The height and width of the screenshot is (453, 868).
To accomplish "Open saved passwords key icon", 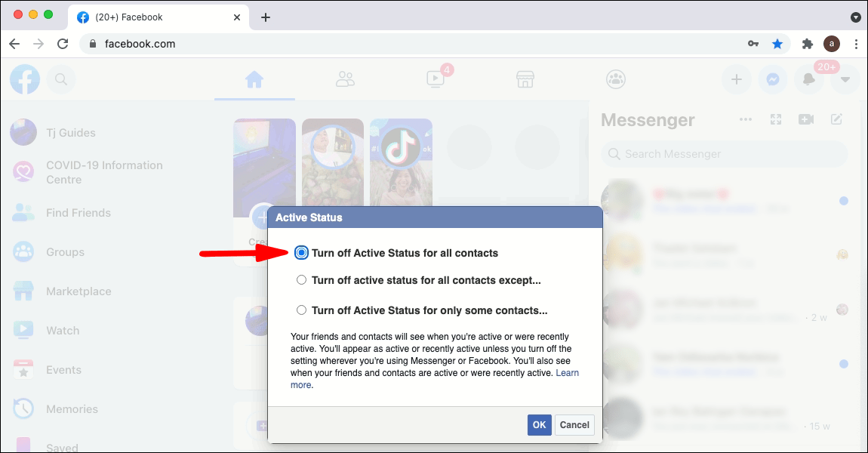I will 753,44.
